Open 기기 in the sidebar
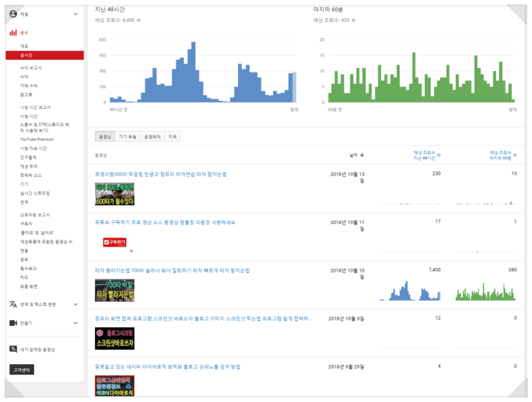The height and width of the screenshot is (402, 532). (24, 184)
